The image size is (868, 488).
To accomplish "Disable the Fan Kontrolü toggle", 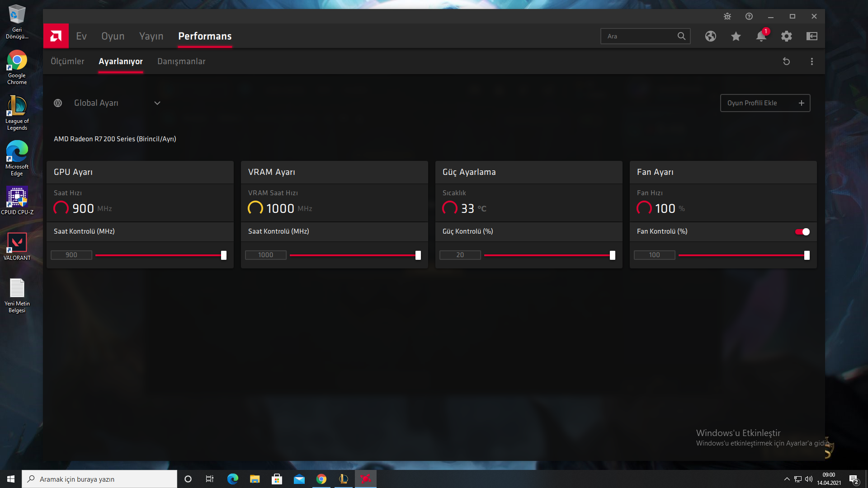I will click(802, 232).
